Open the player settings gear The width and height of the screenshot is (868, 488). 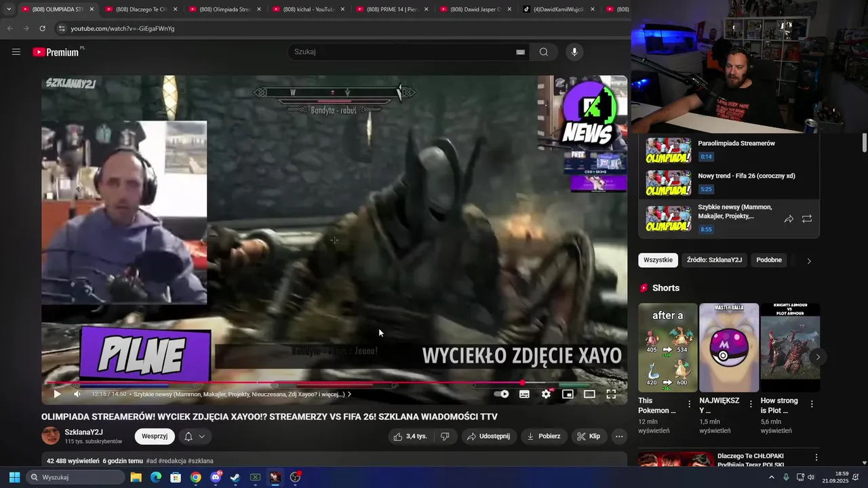tap(547, 394)
